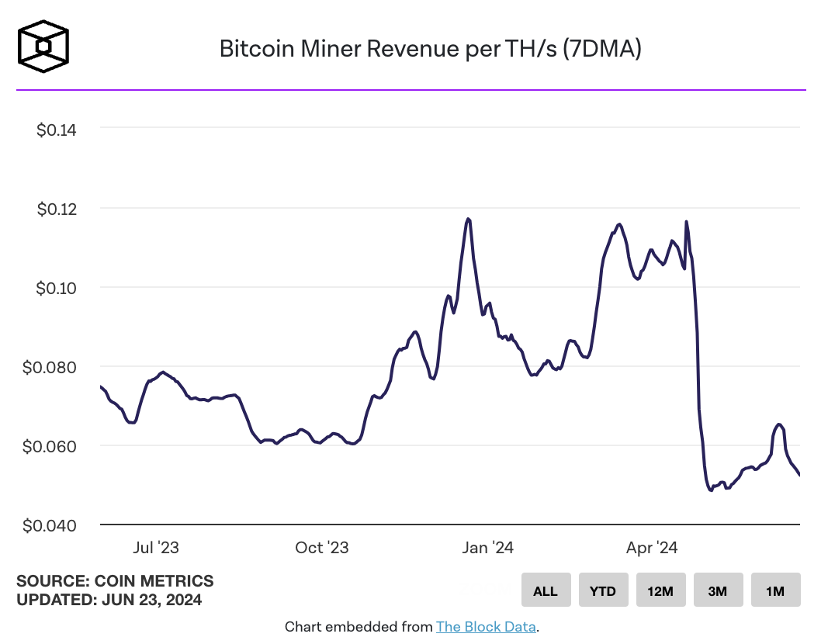Select the $0.12 y-axis label
This screenshot has width=828, height=644.
tap(57, 209)
